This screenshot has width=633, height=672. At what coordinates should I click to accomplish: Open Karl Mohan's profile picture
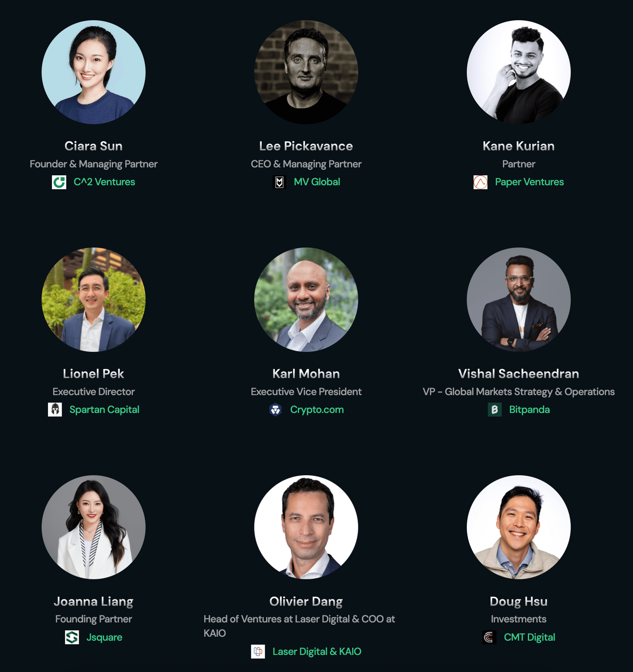tap(306, 300)
